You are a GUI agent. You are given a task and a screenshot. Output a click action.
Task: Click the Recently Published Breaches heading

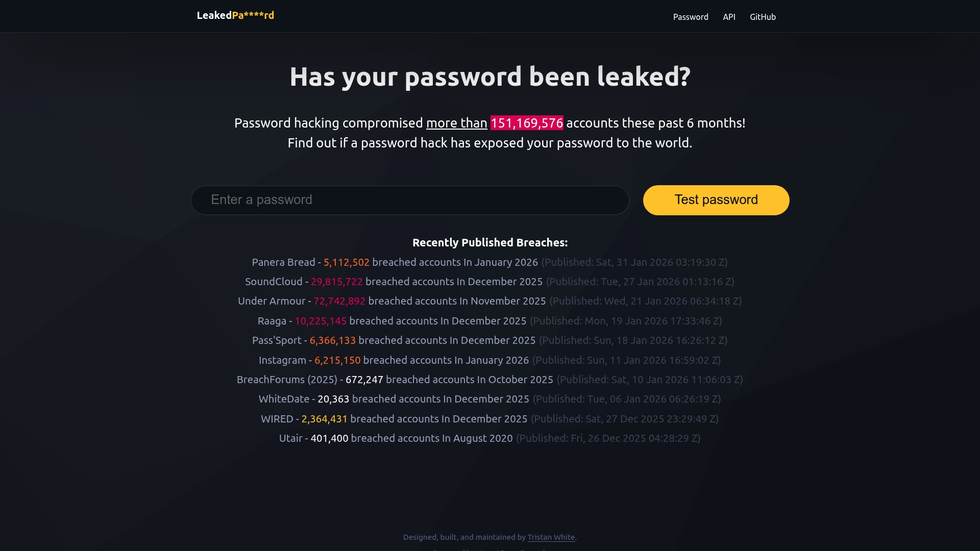(x=489, y=242)
